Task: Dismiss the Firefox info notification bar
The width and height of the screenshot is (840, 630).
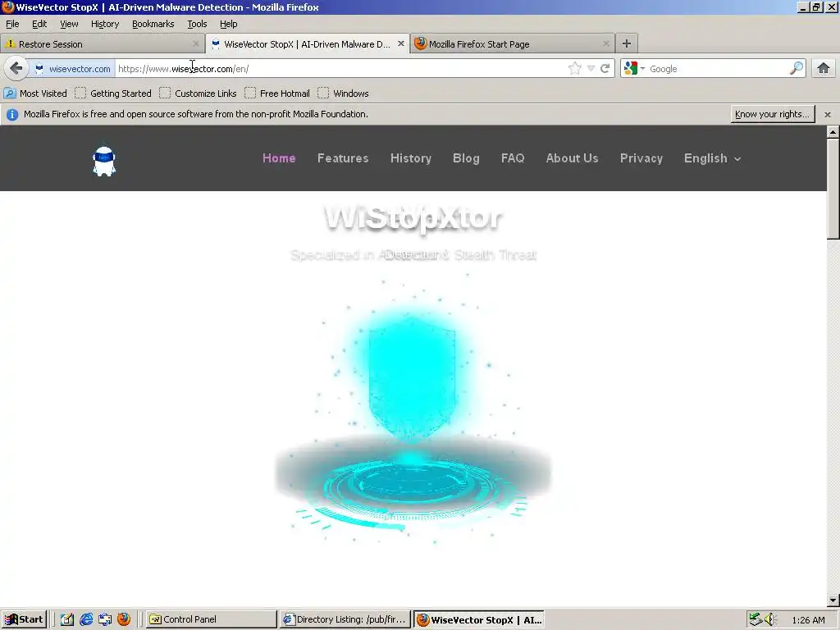Action: tap(827, 114)
